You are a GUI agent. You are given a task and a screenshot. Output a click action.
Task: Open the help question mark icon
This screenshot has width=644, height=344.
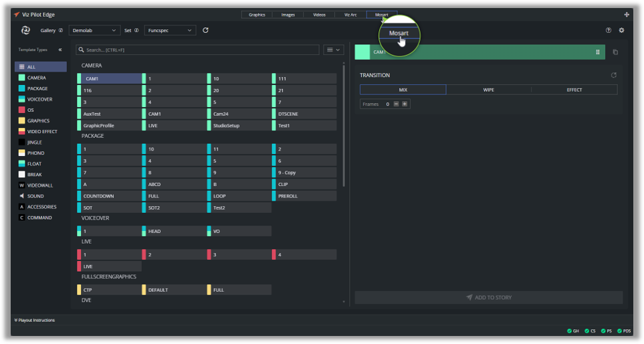[609, 30]
